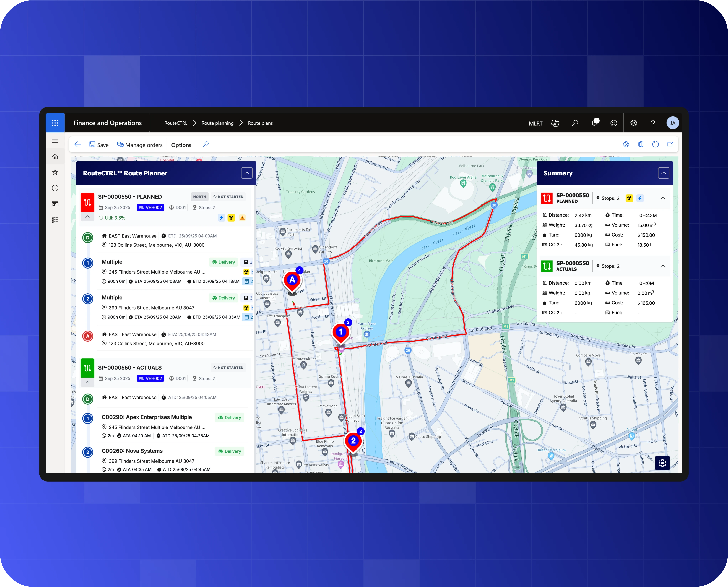Click the RouteCTRL breadcrumb
728x587 pixels.
(176, 123)
